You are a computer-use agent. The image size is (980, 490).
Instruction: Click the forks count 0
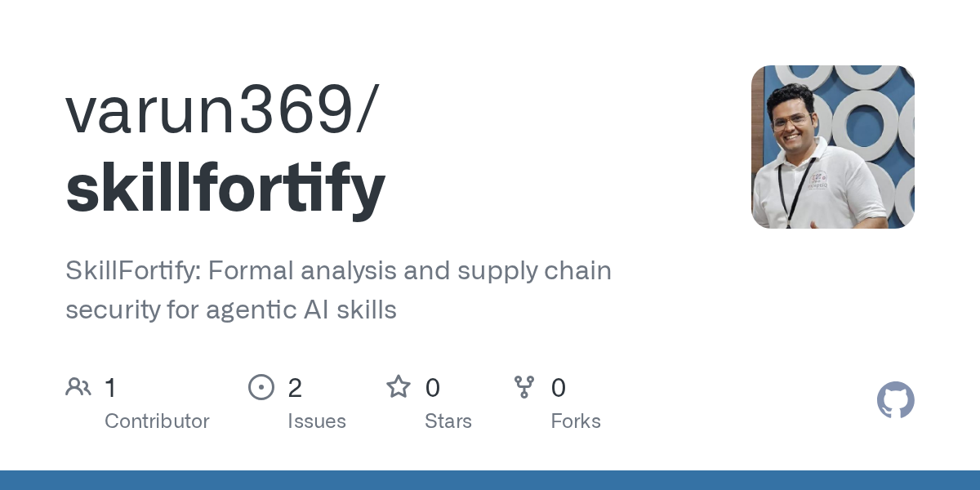point(559,388)
